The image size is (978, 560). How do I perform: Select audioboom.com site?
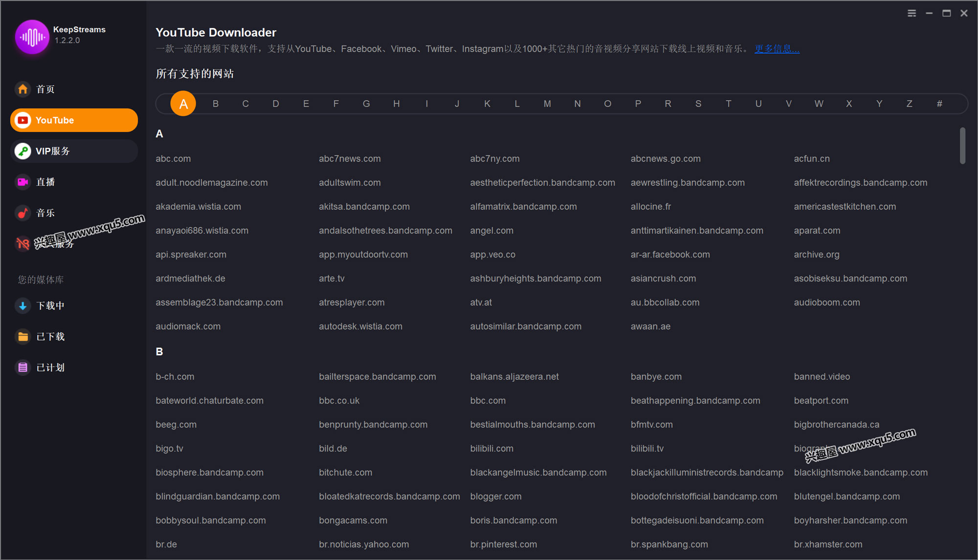[x=827, y=302]
